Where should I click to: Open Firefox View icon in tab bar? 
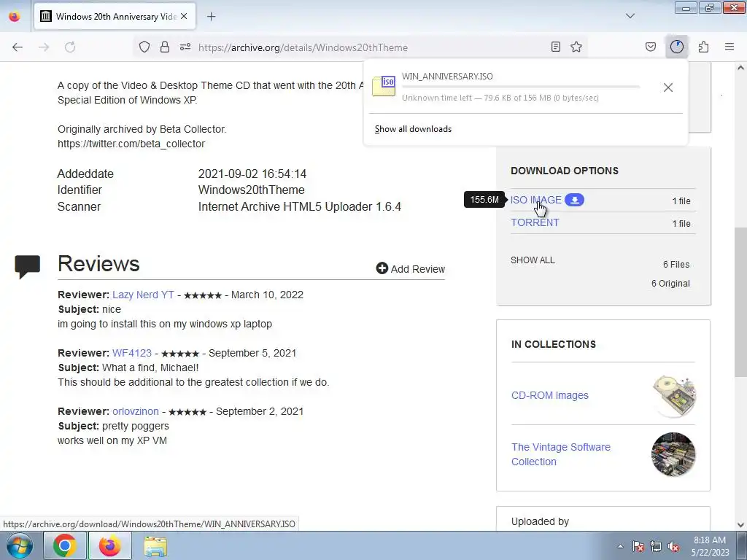(15, 17)
